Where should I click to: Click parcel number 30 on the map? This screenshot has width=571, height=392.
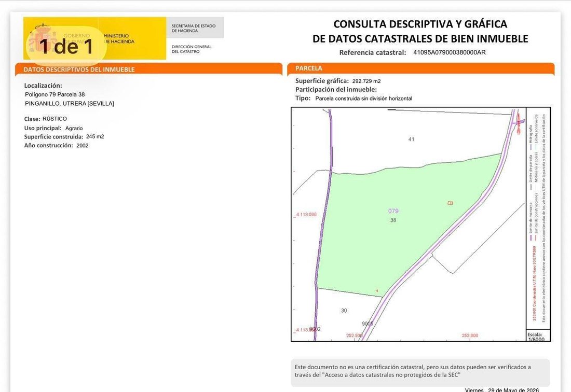tap(344, 311)
